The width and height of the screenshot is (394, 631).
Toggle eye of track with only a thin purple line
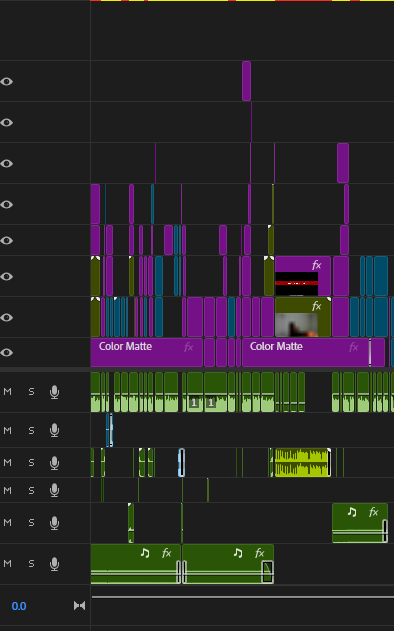coord(6,122)
